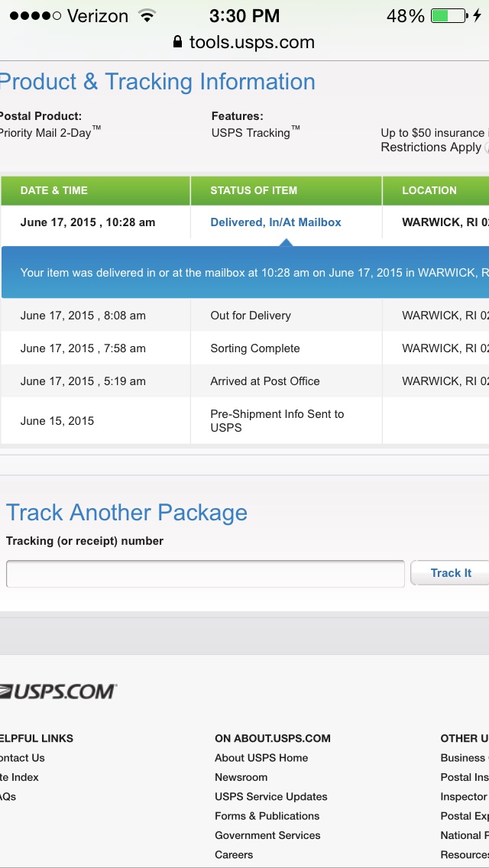Tap the battery indicator icon
This screenshot has width=489, height=868.
coord(449,15)
